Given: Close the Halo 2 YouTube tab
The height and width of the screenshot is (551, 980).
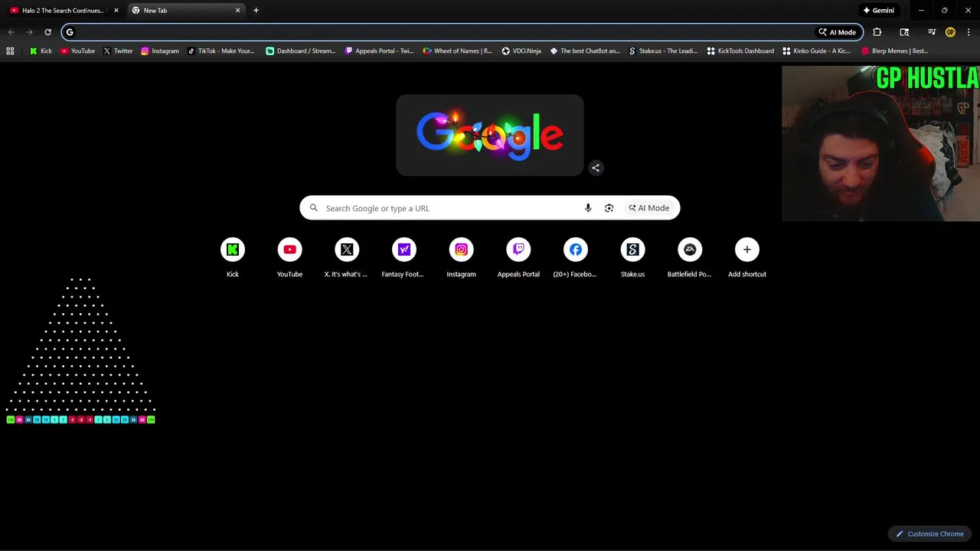Looking at the screenshot, I should (116, 11).
